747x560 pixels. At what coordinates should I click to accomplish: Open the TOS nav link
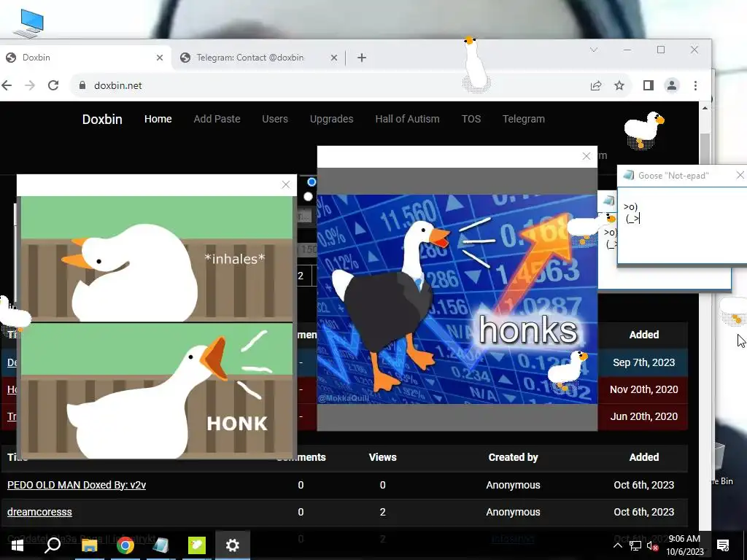[471, 119]
